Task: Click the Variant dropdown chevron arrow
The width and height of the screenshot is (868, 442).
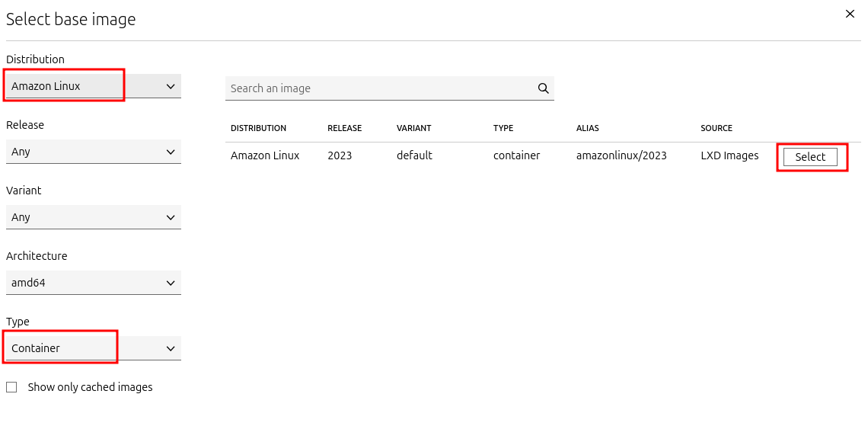Action: click(x=171, y=218)
